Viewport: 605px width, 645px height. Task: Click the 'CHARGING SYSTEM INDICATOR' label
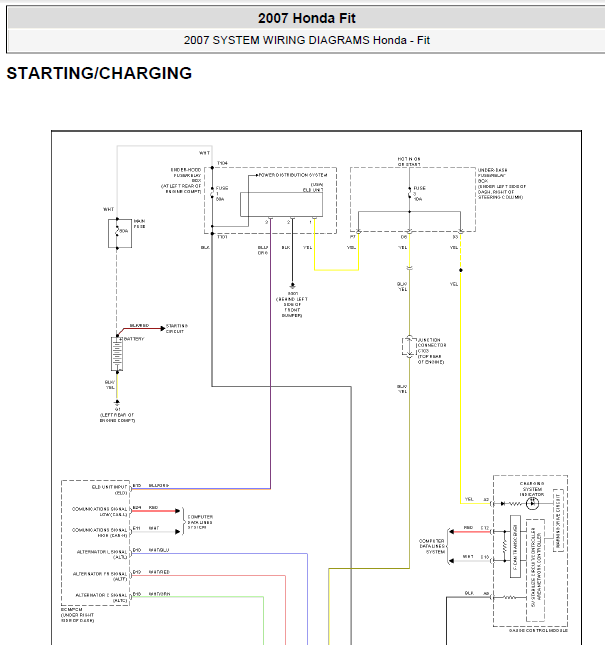[x=532, y=489]
